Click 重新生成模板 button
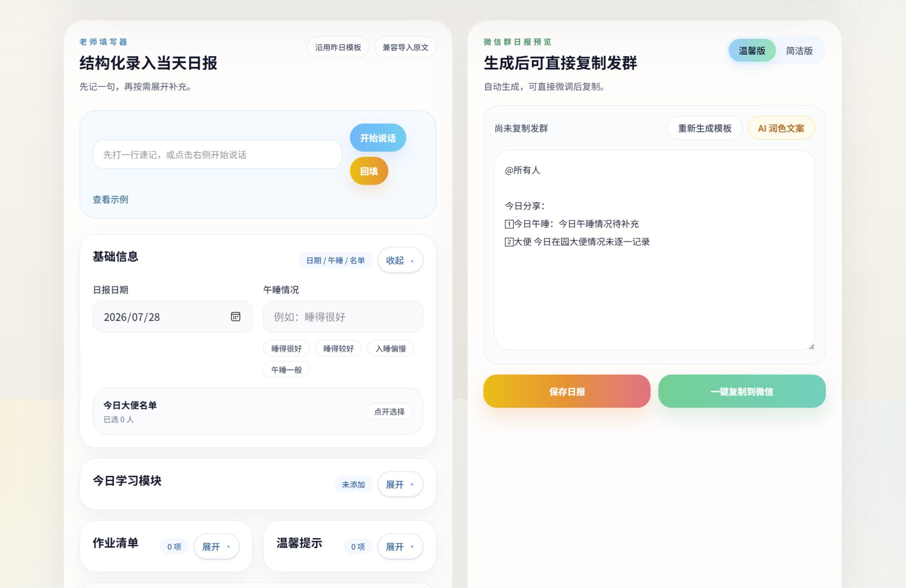This screenshot has width=906, height=588. (x=705, y=128)
